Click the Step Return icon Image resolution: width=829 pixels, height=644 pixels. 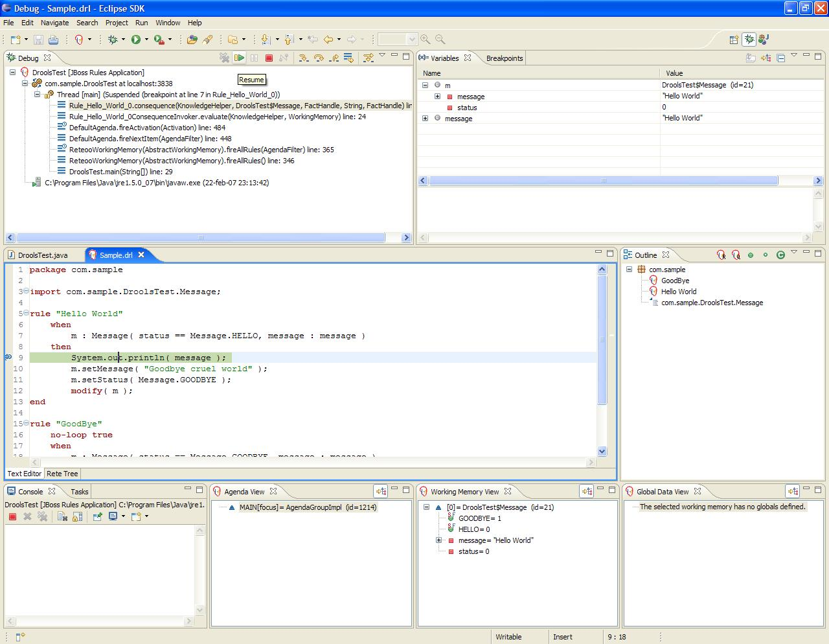tap(334, 58)
